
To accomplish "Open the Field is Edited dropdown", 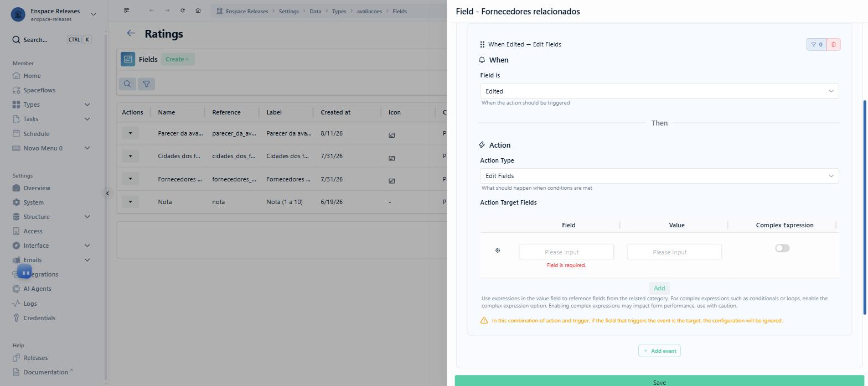I will pyautogui.click(x=659, y=91).
